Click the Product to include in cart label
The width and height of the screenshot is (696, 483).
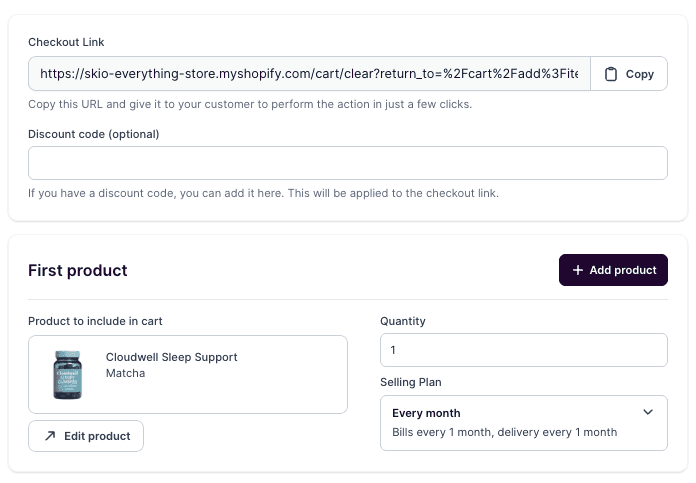coord(95,321)
